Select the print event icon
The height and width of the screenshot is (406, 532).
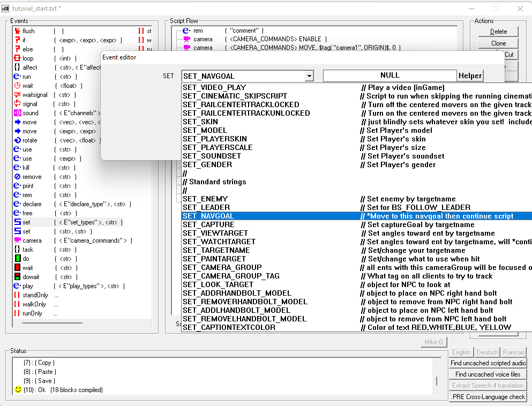pyautogui.click(x=17, y=186)
